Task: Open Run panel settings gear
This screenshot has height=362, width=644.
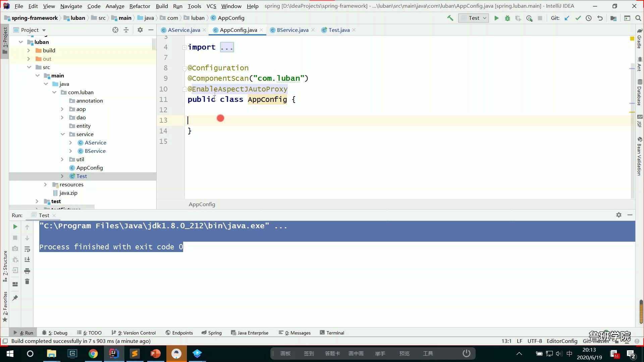Action: [x=619, y=215]
